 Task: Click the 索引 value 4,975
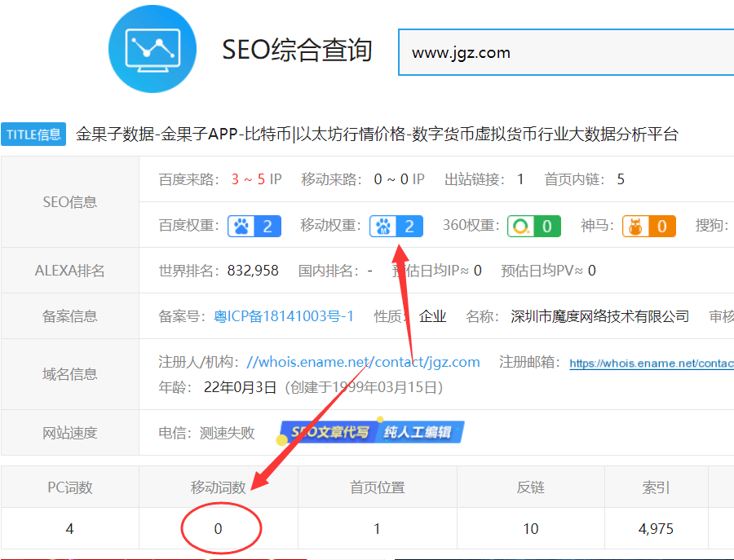(656, 529)
